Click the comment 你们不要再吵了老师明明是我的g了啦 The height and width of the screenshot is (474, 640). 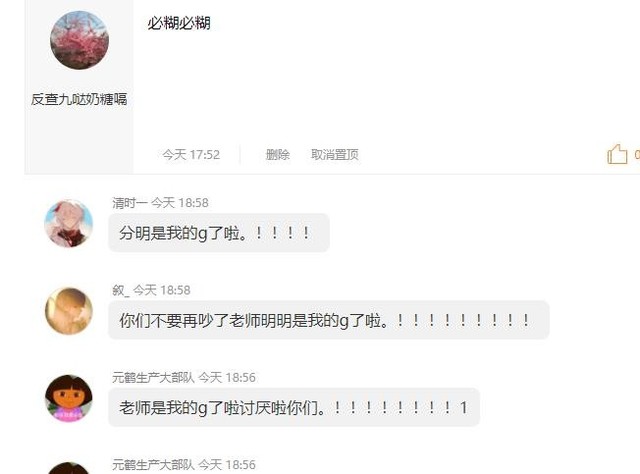tap(329, 320)
